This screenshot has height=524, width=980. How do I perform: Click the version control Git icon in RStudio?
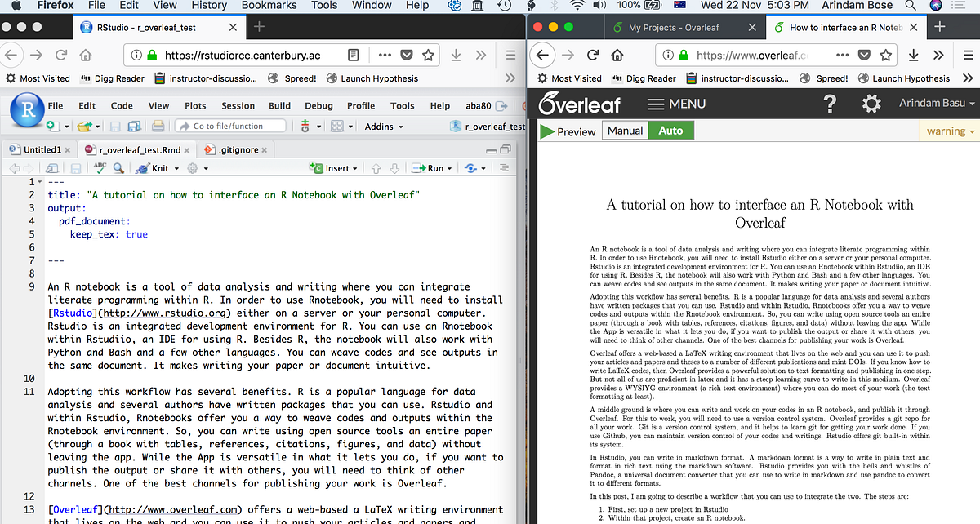306,127
